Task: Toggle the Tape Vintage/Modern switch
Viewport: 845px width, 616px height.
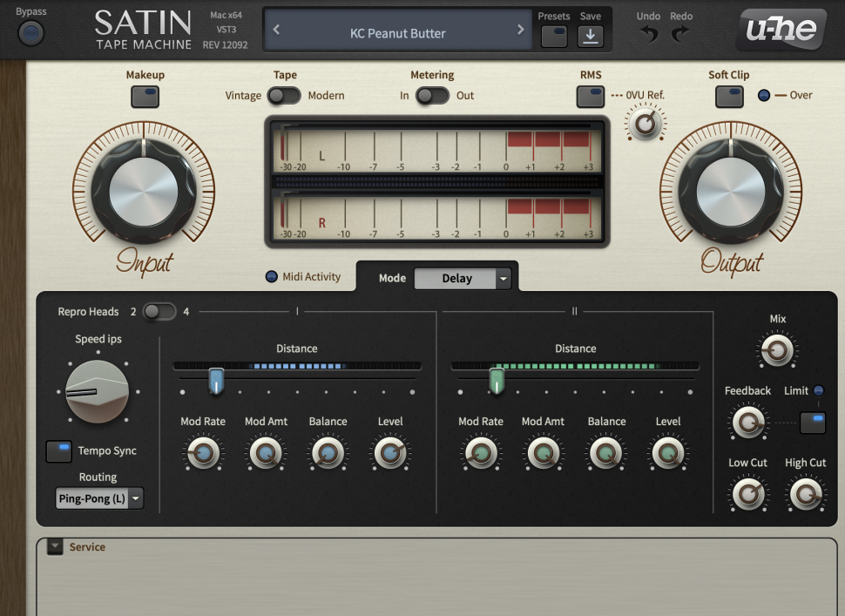Action: coord(284,96)
